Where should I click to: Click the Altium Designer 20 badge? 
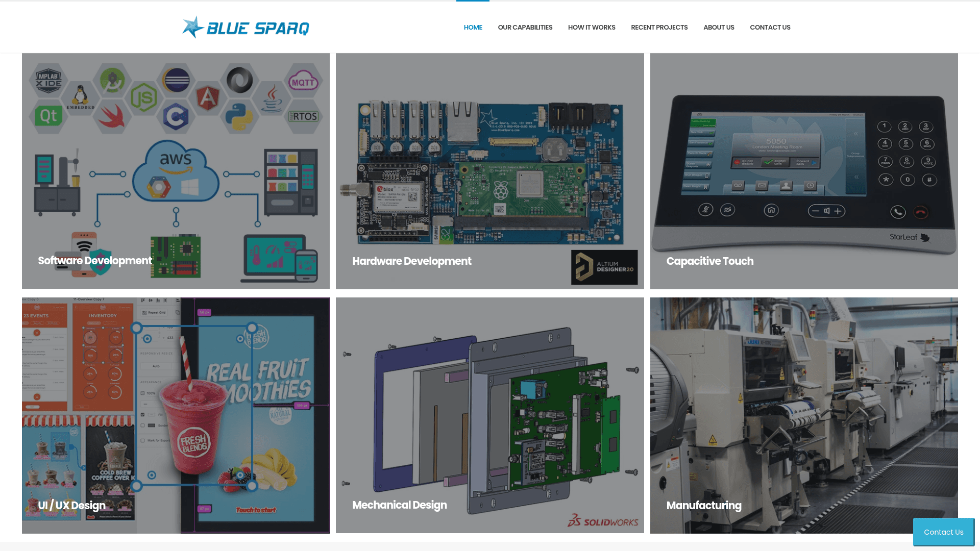(x=604, y=268)
